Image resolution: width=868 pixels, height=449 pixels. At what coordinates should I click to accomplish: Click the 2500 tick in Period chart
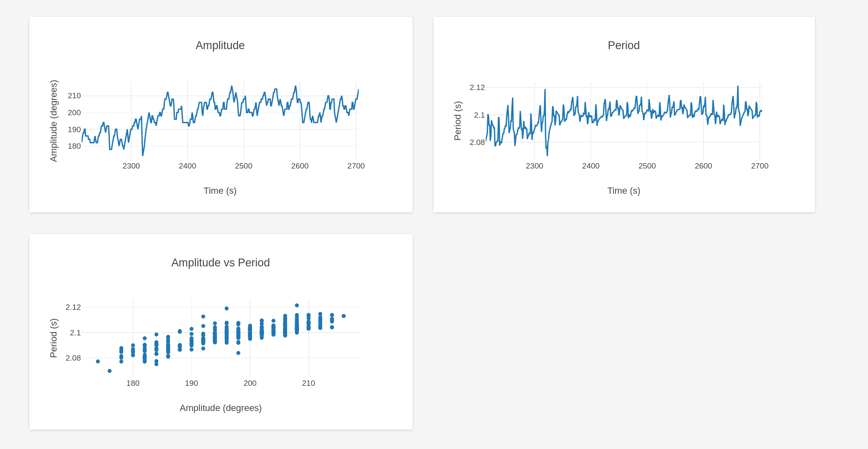647,166
